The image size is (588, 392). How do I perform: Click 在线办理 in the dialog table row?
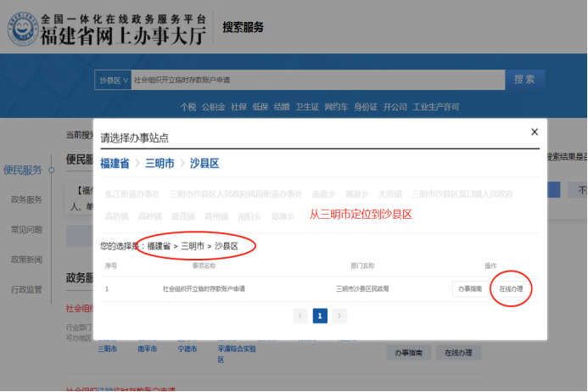pos(511,289)
